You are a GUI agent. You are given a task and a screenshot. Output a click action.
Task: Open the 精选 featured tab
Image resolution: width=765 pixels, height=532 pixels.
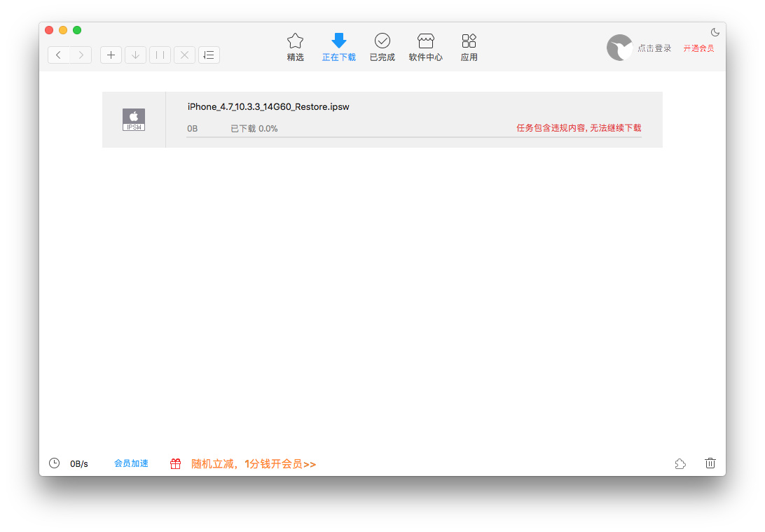[x=295, y=48]
